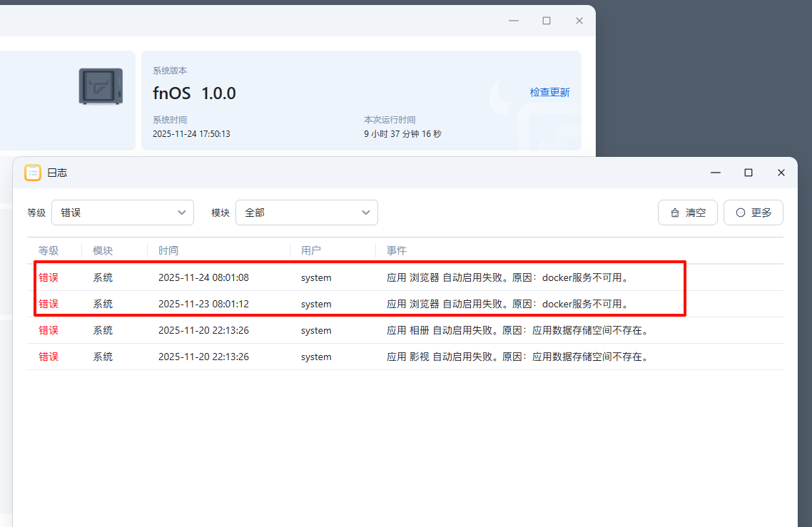Select the 2025-11-23 08:01:12 log entry
This screenshot has height=527, width=812.
click(x=203, y=304)
